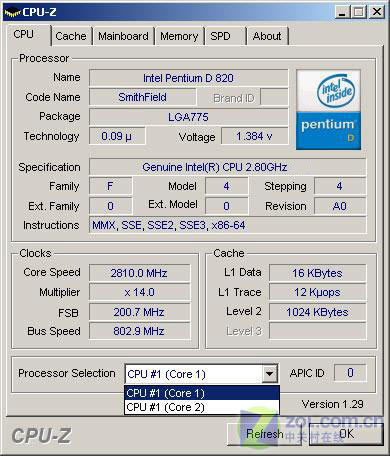Open the Memory tab

pos(179,36)
